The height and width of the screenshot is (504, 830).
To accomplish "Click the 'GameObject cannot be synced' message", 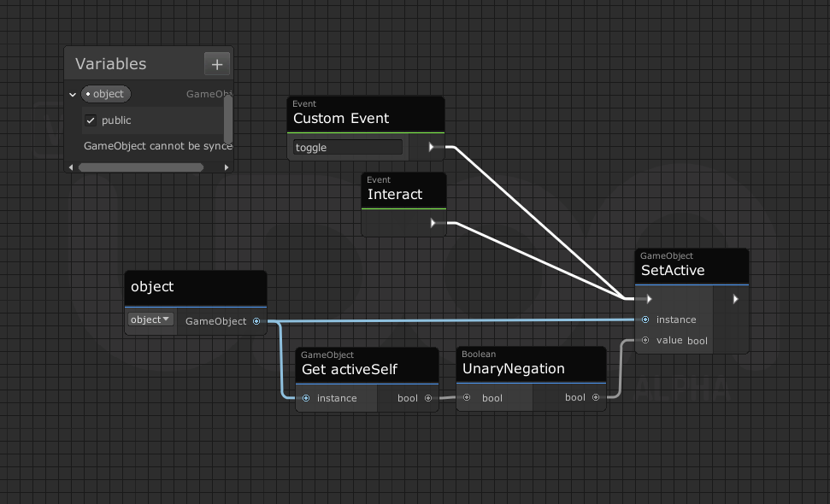I will click(158, 146).
